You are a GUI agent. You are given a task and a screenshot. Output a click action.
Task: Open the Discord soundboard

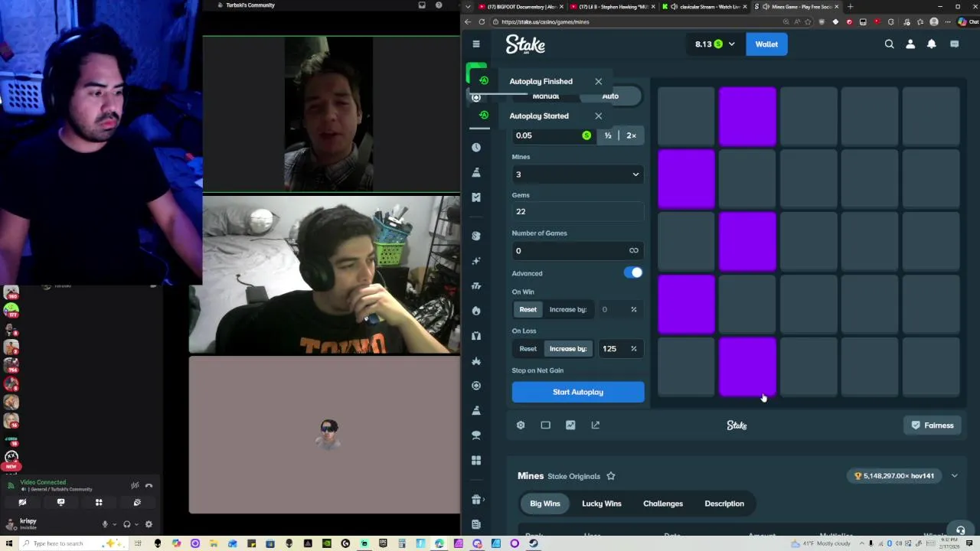click(x=137, y=503)
